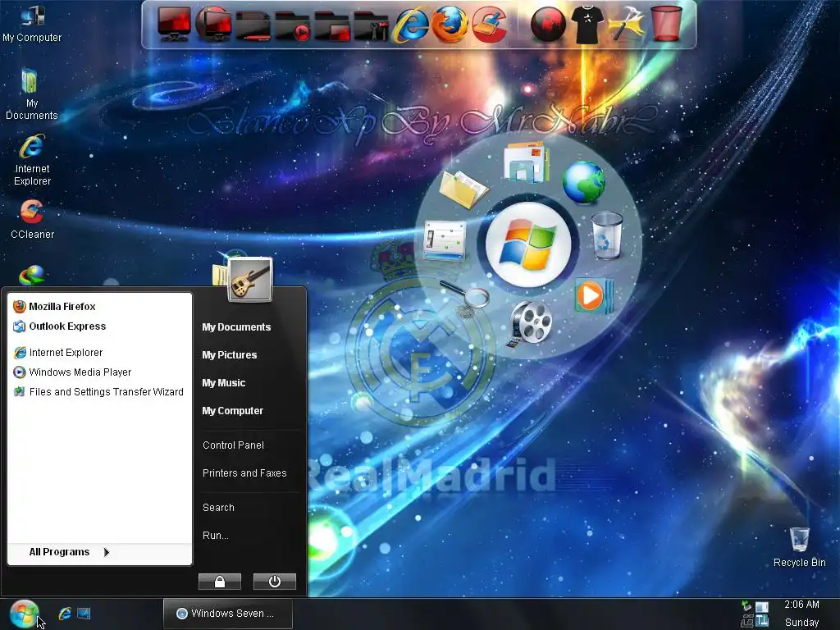This screenshot has height=630, width=840.
Task: Open the red monitor icon in the dock
Action: coord(174,24)
